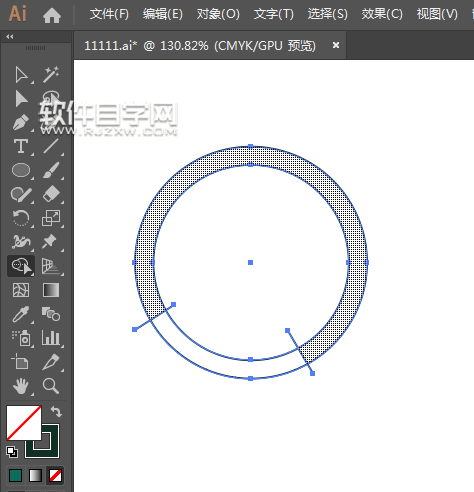Switch to the 11111.ai document tab
Screen dimensions: 474x492
tap(200, 45)
